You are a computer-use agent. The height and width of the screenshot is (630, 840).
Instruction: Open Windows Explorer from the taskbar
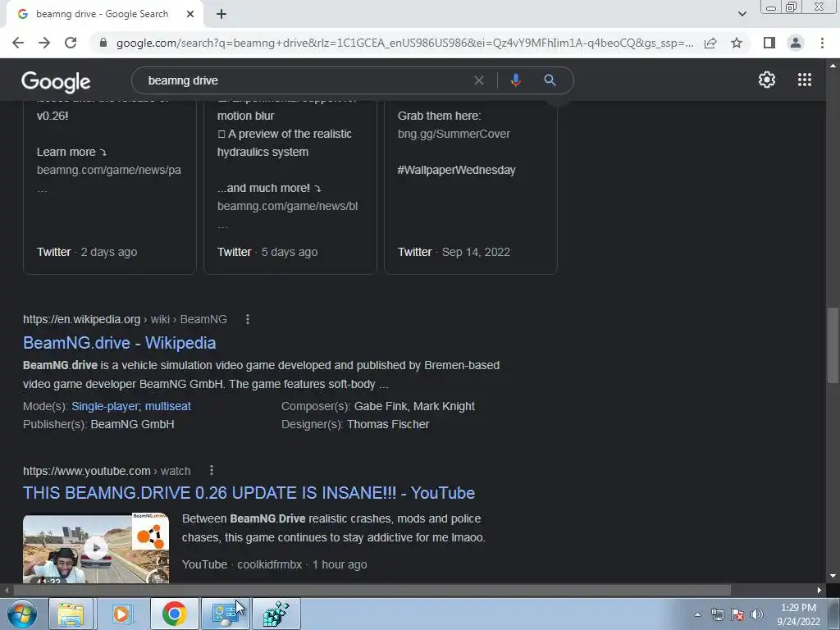coord(71,614)
